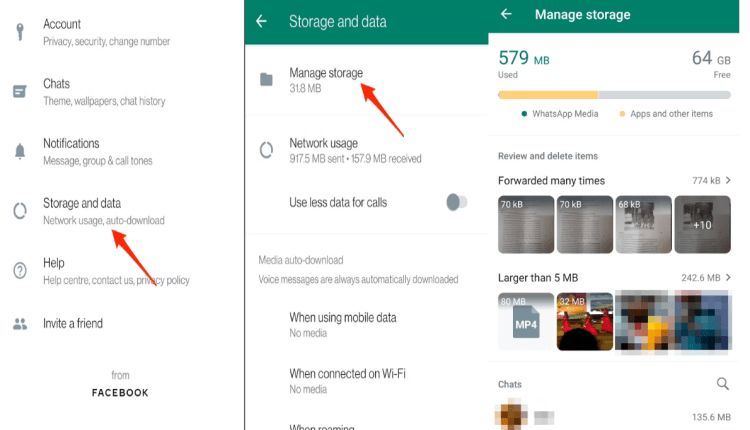Open the 68 kB forwarded thumbnail
Screen dimensions: 750x430
[643, 224]
